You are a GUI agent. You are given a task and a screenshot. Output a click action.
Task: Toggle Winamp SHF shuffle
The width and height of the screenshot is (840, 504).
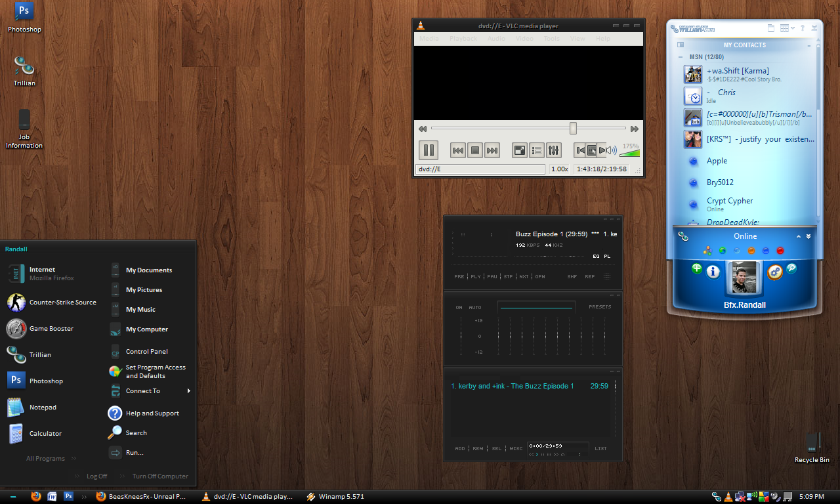(572, 276)
